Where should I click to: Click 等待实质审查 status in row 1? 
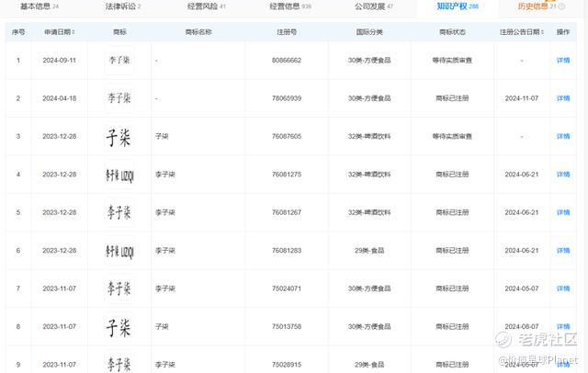[452, 61]
